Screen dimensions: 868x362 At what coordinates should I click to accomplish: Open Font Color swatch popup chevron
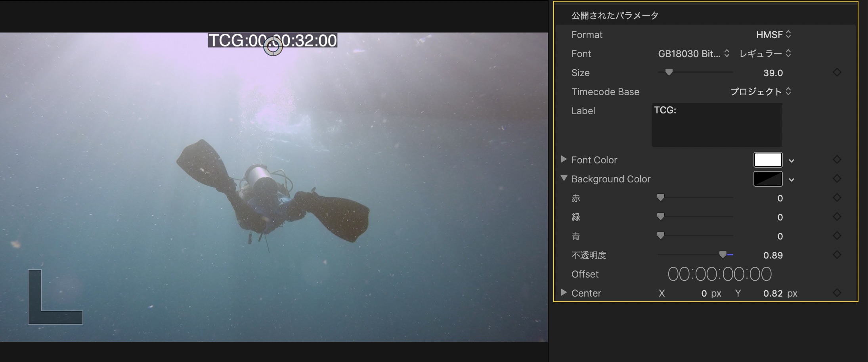792,161
